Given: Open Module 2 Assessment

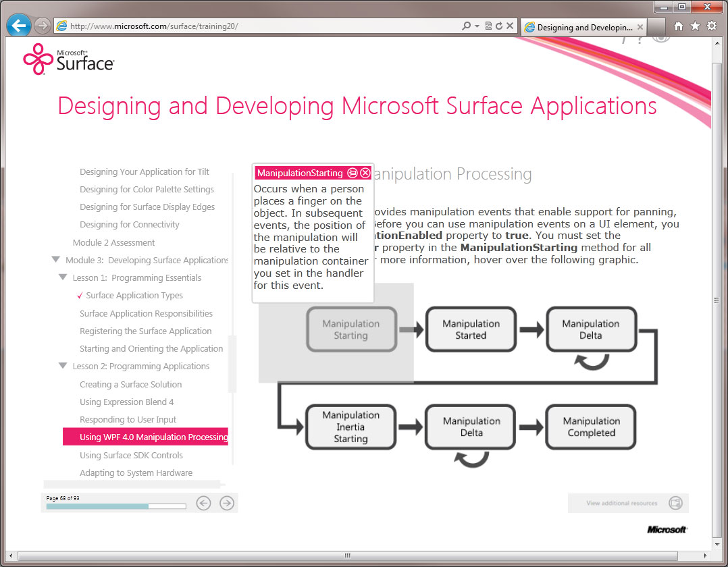Looking at the screenshot, I should coord(113,243).
